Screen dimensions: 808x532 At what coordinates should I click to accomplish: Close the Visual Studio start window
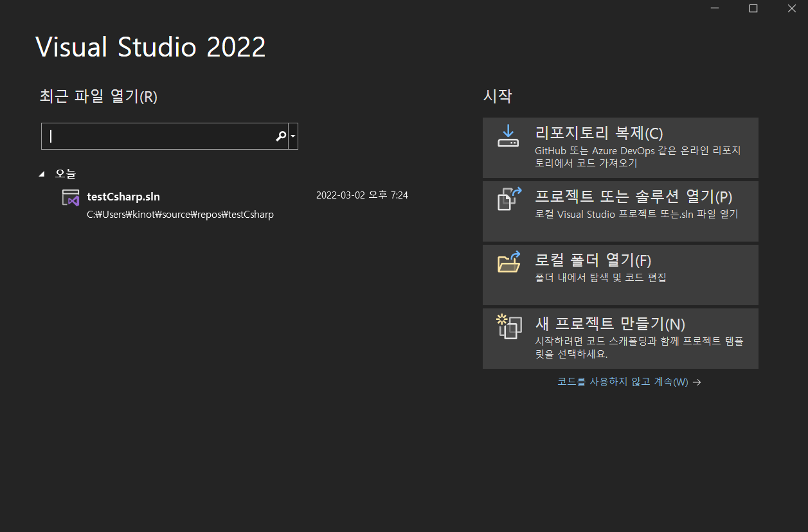(x=791, y=8)
